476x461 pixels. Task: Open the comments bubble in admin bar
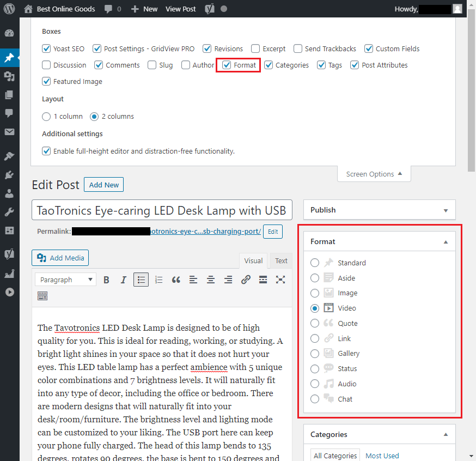(108, 9)
